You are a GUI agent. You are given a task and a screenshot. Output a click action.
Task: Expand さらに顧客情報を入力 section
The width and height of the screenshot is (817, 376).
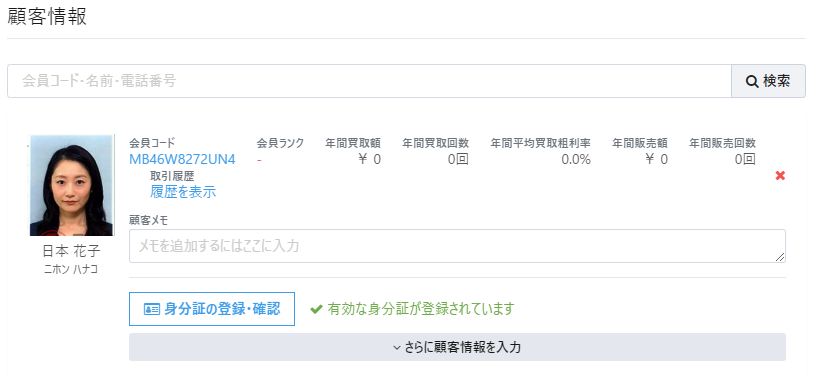tap(457, 347)
